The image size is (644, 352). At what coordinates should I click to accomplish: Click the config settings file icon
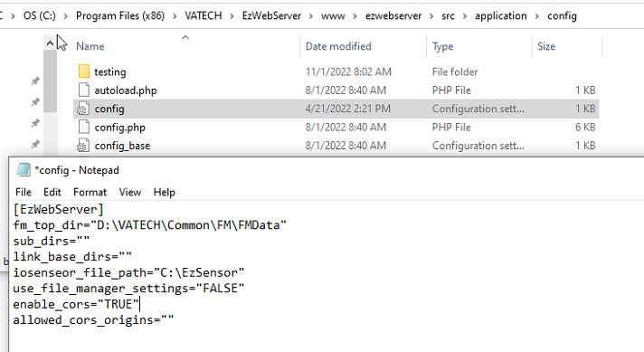tap(83, 109)
